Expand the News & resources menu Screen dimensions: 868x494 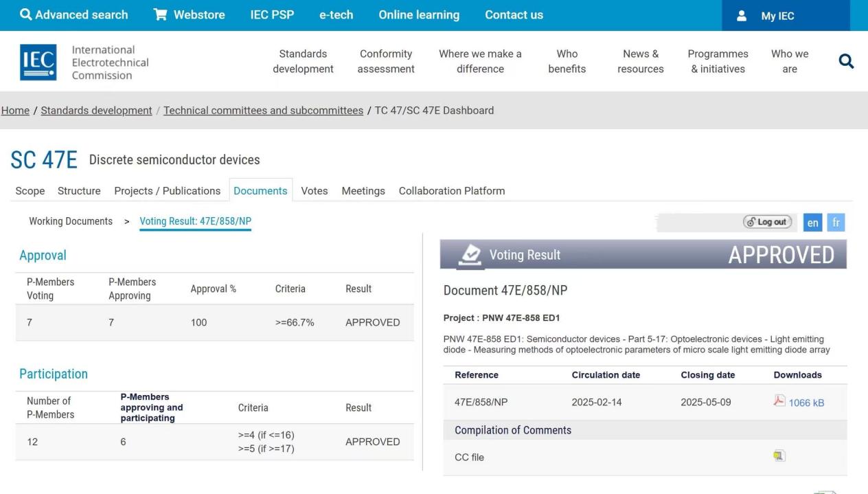click(x=640, y=61)
